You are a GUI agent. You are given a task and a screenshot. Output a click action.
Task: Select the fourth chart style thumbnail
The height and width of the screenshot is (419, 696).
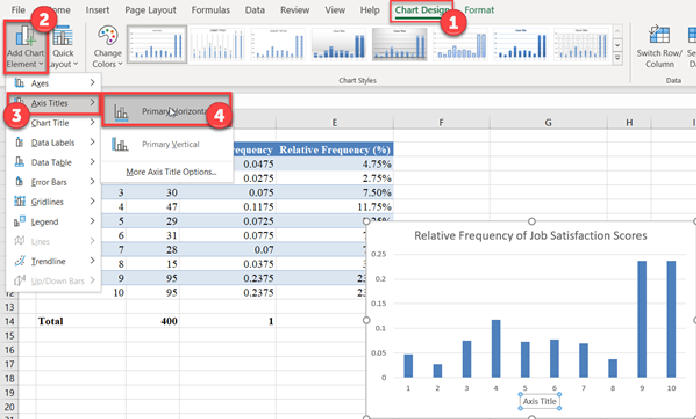pyautogui.click(x=339, y=43)
